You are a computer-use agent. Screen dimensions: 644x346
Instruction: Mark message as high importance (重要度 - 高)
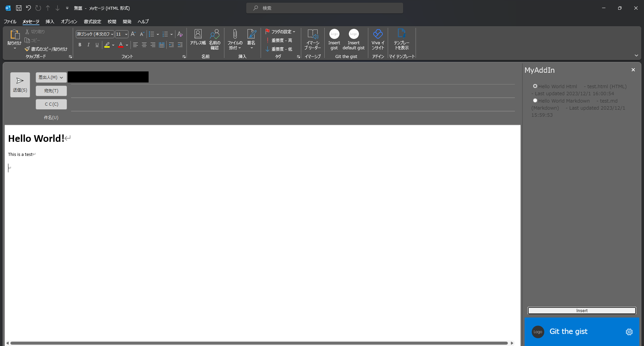279,40
